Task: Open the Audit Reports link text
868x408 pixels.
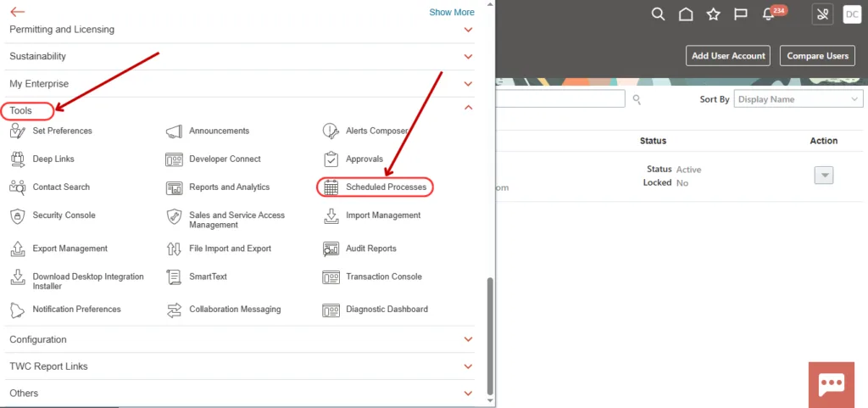Action: click(x=371, y=249)
